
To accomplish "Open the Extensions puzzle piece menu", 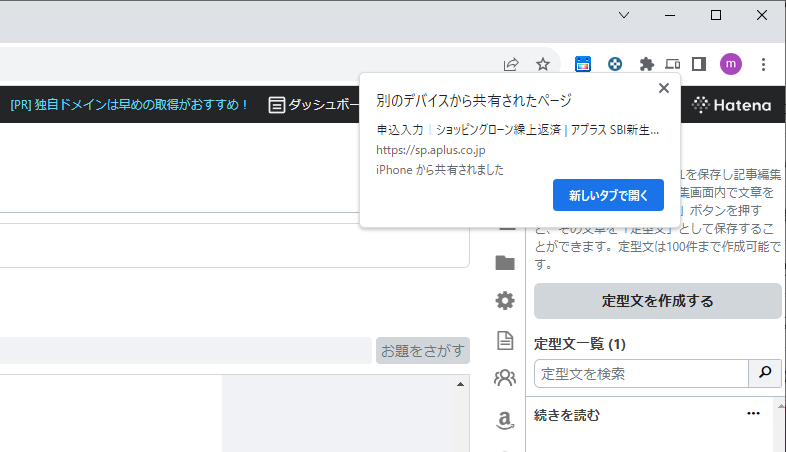I will pos(647,64).
